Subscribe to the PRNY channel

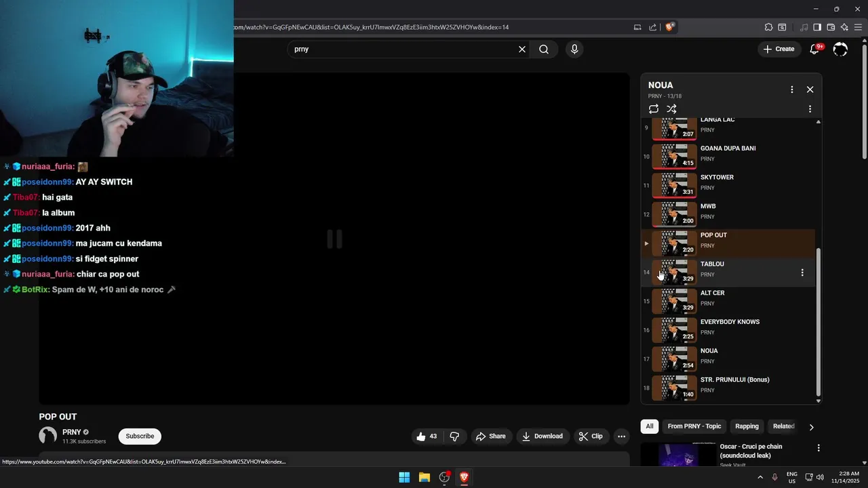(x=140, y=436)
